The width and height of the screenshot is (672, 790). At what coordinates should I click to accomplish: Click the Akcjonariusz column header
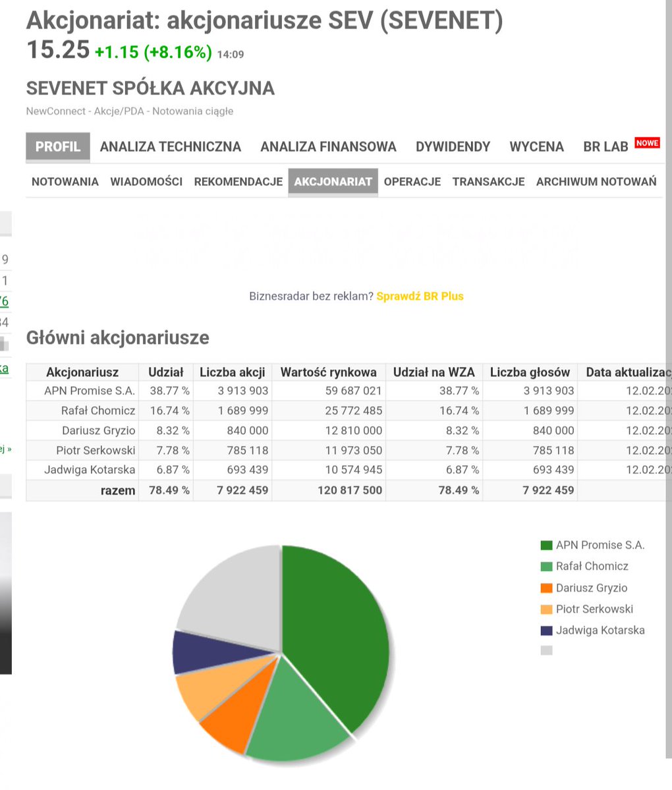tap(82, 372)
